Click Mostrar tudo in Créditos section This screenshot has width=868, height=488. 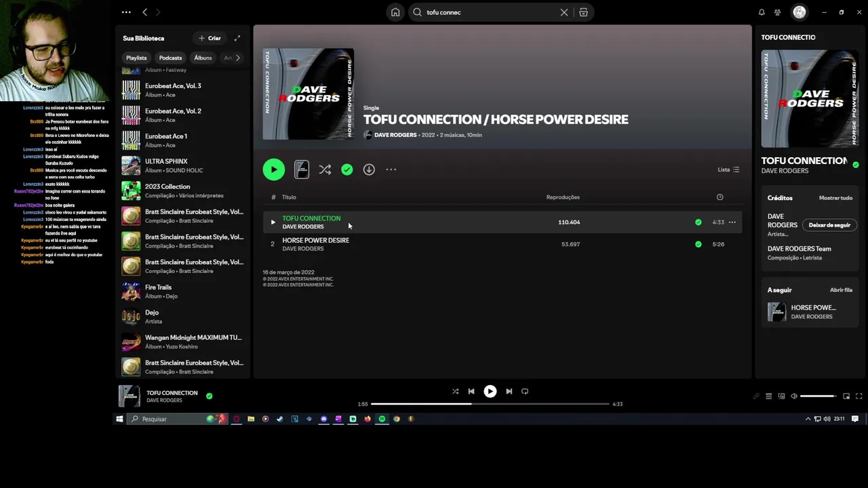[835, 198]
